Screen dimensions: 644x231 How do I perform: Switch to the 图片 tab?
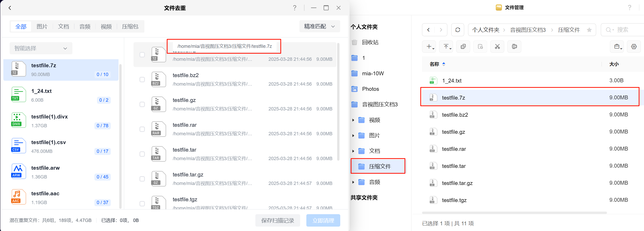tap(42, 27)
